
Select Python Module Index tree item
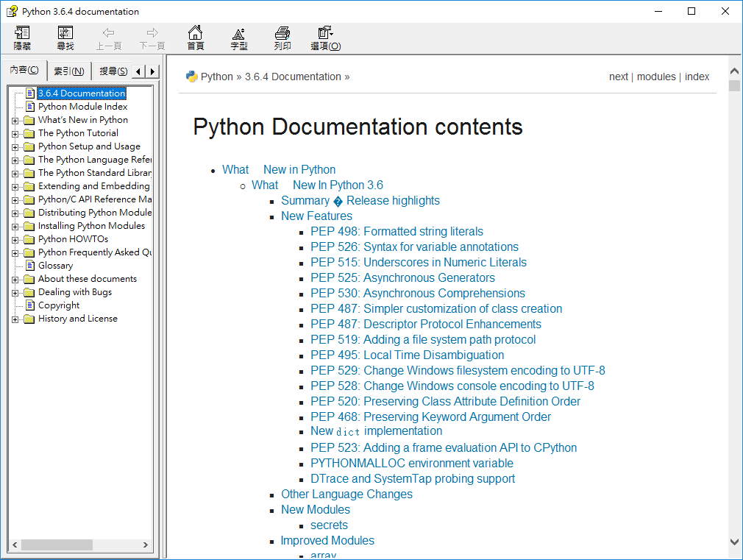pos(82,106)
